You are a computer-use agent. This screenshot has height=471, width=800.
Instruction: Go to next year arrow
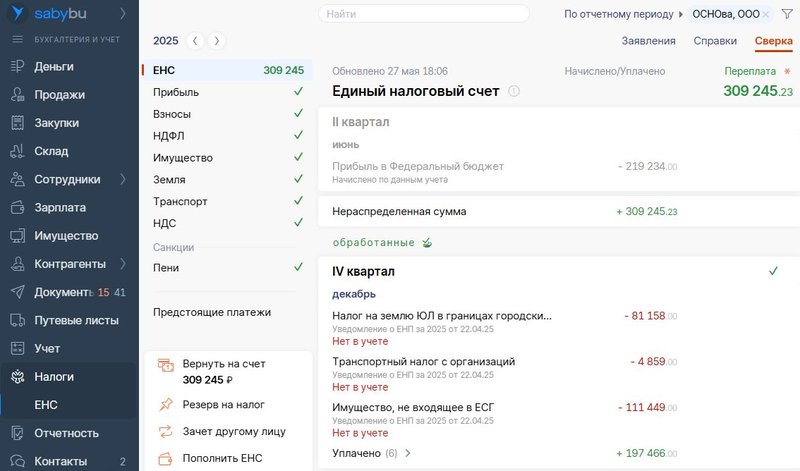tap(217, 41)
